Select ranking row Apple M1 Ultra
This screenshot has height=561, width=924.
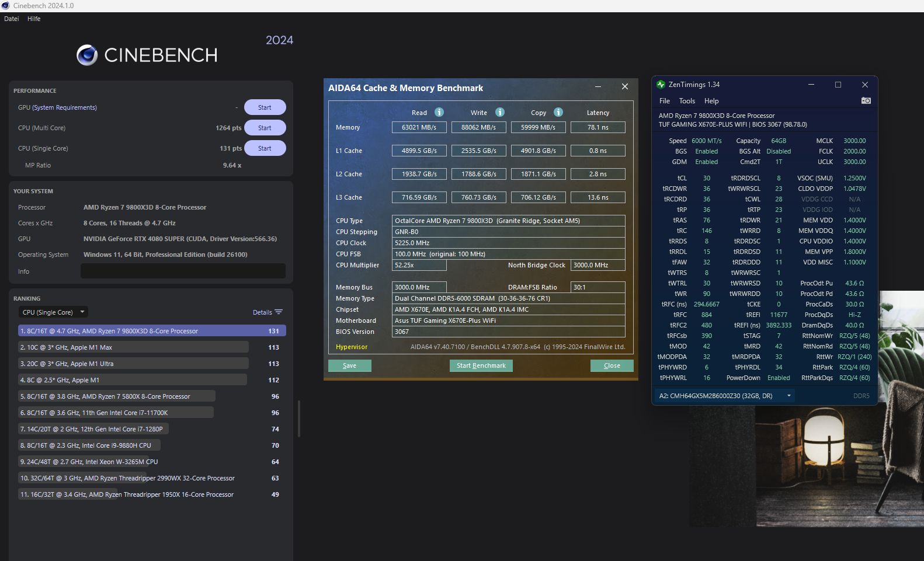tap(152, 364)
